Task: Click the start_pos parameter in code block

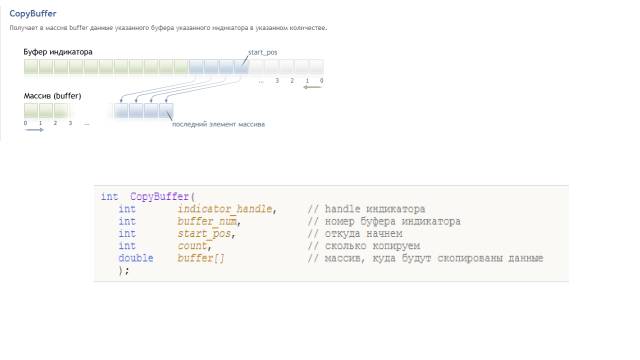Action: (204, 233)
